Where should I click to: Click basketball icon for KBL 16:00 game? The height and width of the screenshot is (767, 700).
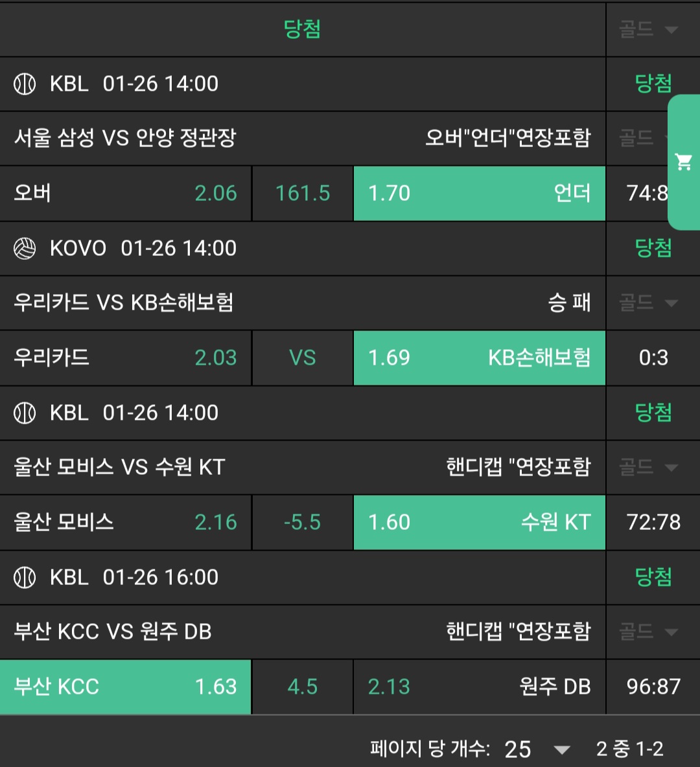click(x=25, y=578)
